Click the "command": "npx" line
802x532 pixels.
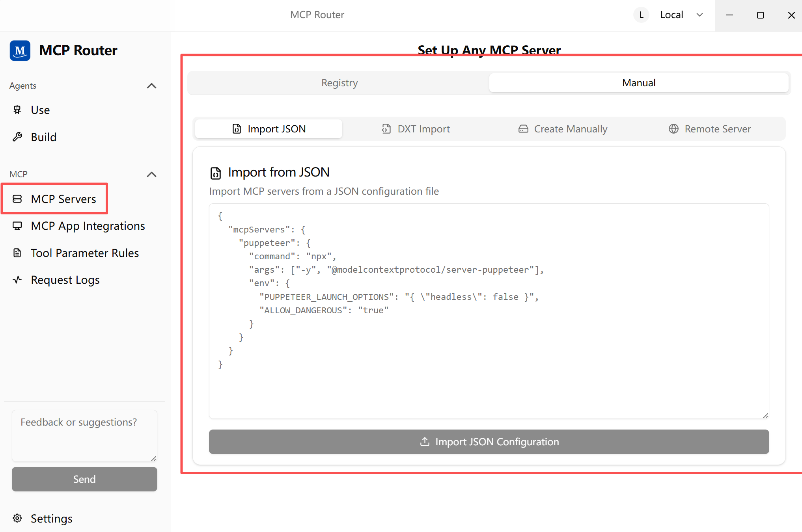(x=293, y=257)
